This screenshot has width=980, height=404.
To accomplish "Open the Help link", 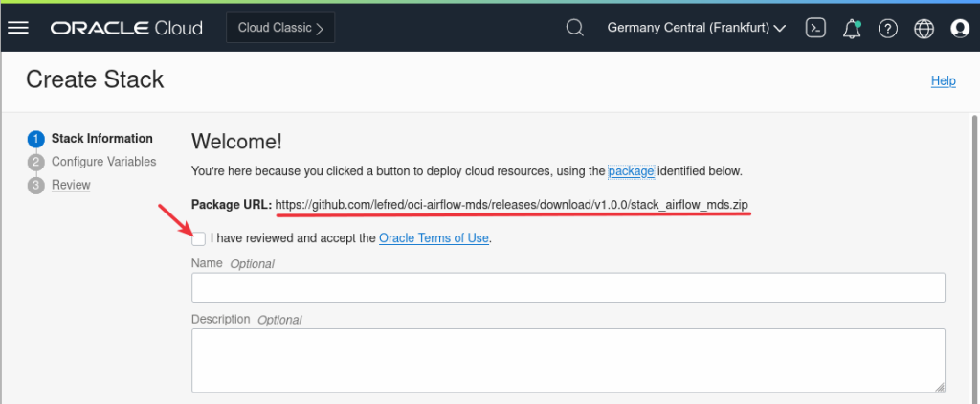I will [943, 80].
